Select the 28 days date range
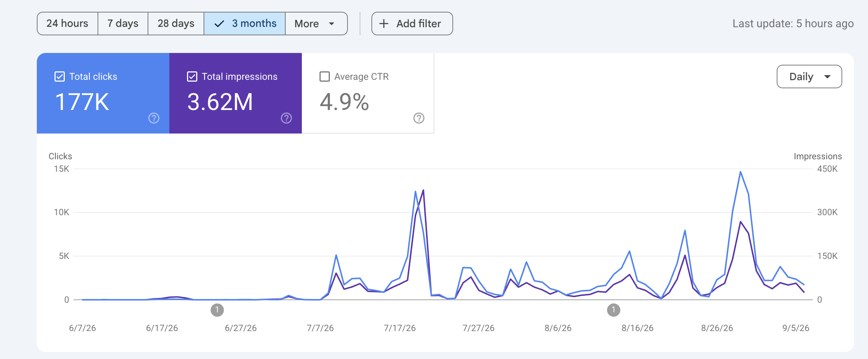 (176, 24)
